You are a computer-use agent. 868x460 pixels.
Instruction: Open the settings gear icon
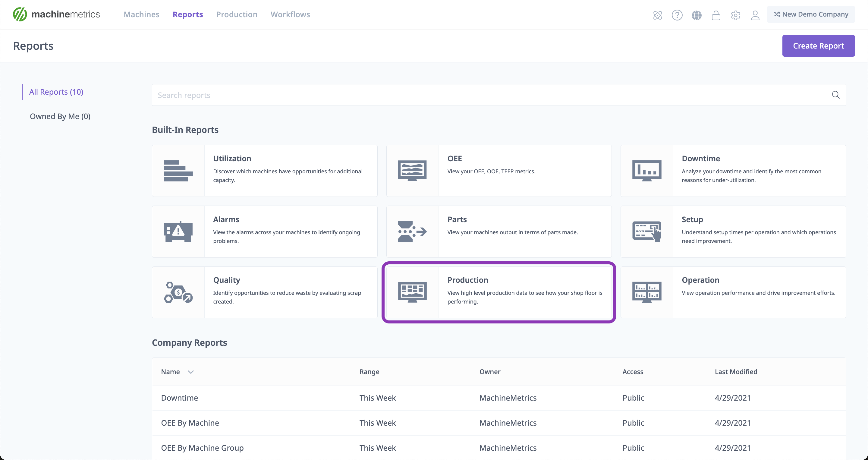tap(736, 15)
